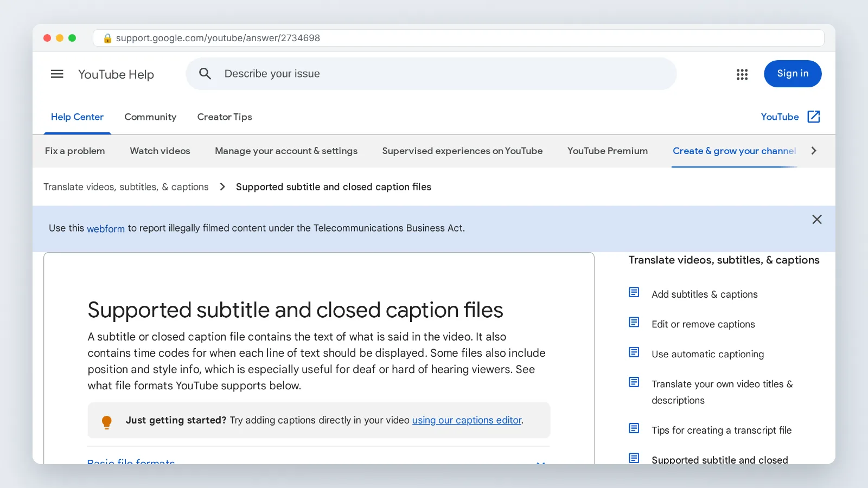The image size is (868, 488).
Task: Click the lightbulb tip icon
Action: [x=107, y=422]
